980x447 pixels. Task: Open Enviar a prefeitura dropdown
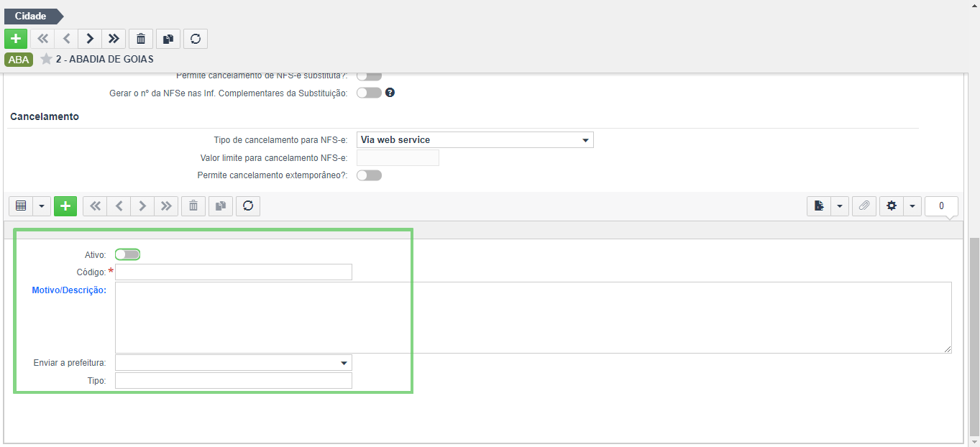(x=234, y=363)
